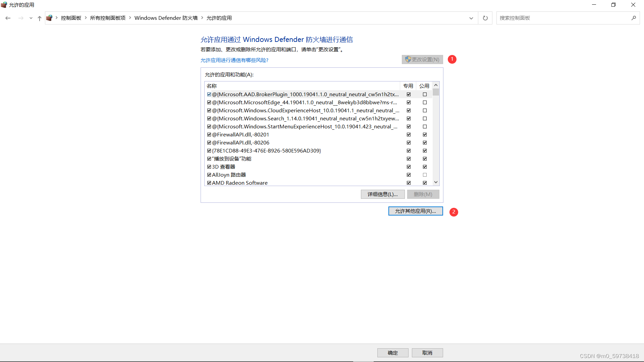Click the back navigation arrow

pyautogui.click(x=8, y=18)
